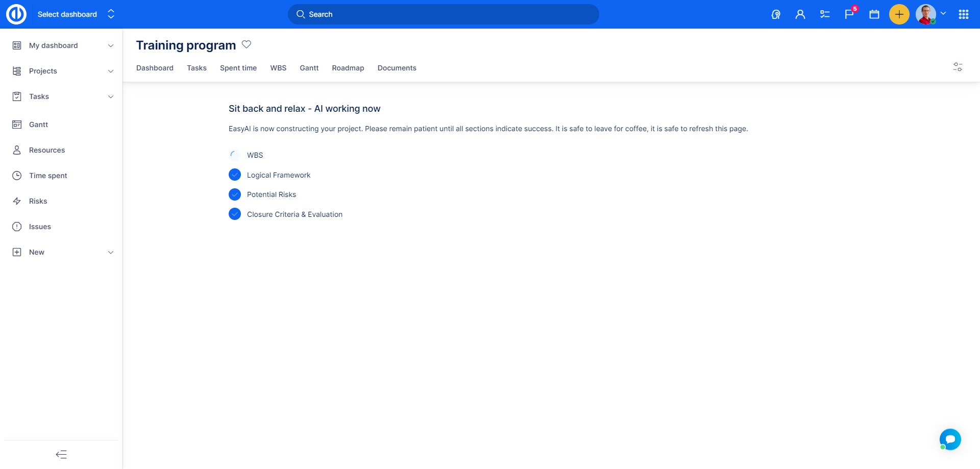Click the WBS loading spinner indicator
Screen dimensions: 980x469
tap(234, 155)
